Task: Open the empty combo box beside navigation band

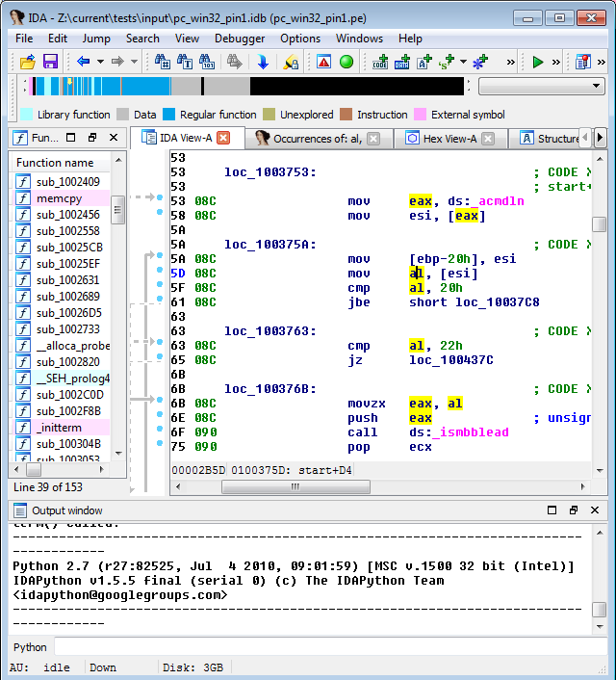Action: (542, 86)
